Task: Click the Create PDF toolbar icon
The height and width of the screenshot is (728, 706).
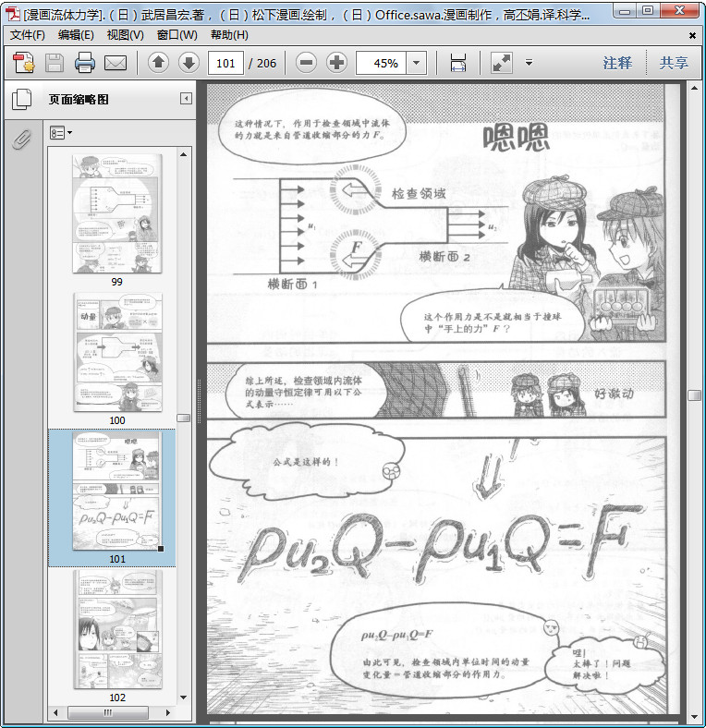Action: [x=24, y=63]
